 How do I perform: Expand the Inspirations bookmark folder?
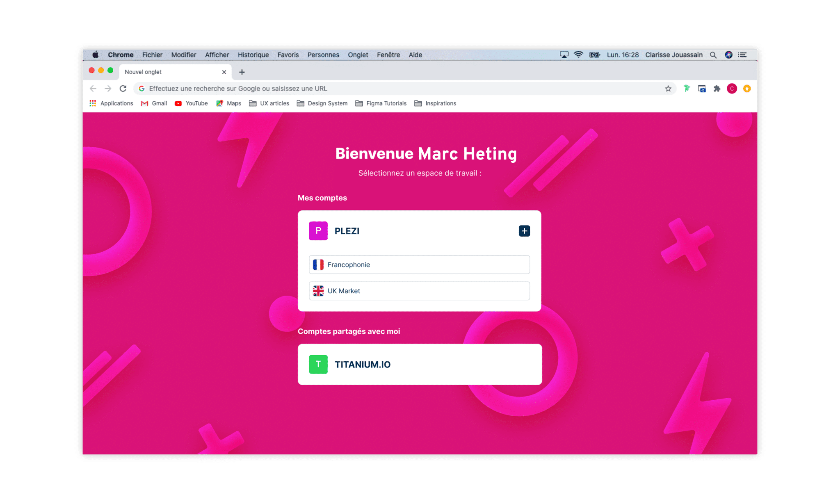click(x=435, y=103)
